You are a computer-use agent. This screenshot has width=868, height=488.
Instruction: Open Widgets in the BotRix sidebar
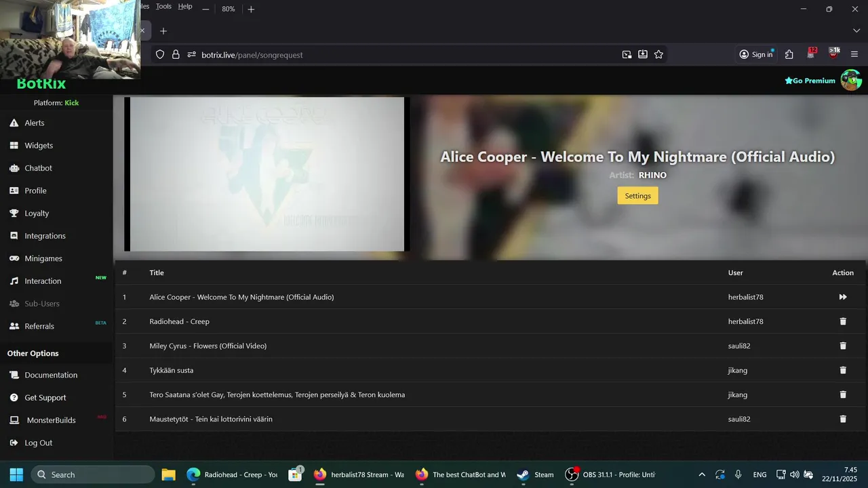click(x=39, y=145)
